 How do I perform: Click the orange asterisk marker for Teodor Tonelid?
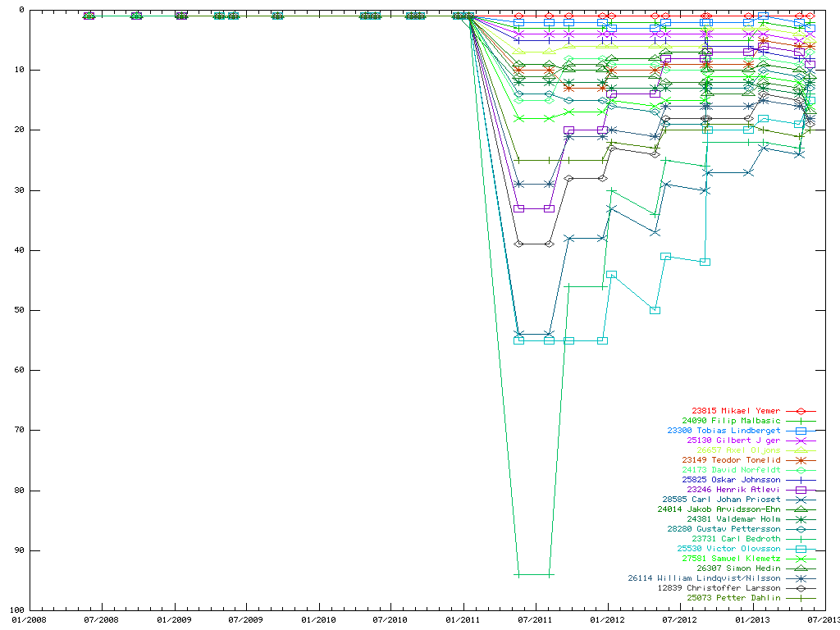click(x=801, y=460)
